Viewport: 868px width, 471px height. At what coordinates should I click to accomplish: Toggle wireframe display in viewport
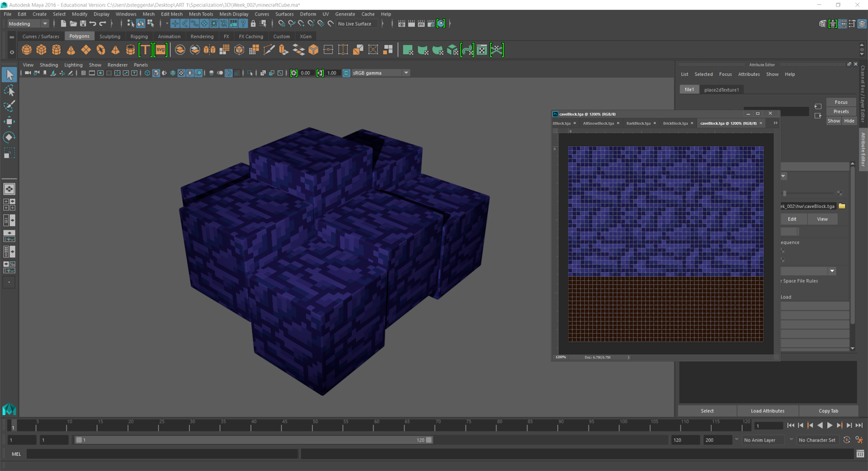tap(147, 73)
